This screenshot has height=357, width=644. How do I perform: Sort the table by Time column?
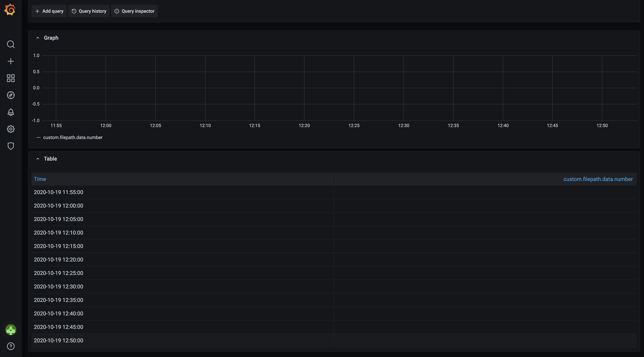tap(40, 179)
